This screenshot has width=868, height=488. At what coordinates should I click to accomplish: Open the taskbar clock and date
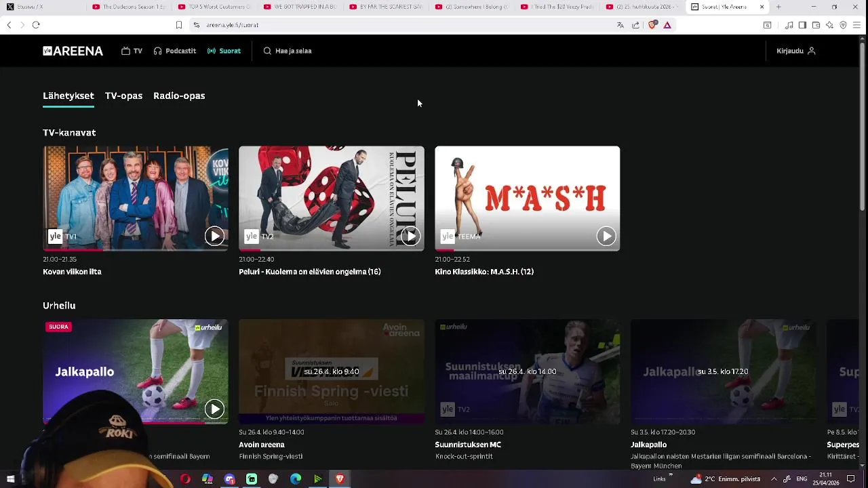[x=825, y=479]
